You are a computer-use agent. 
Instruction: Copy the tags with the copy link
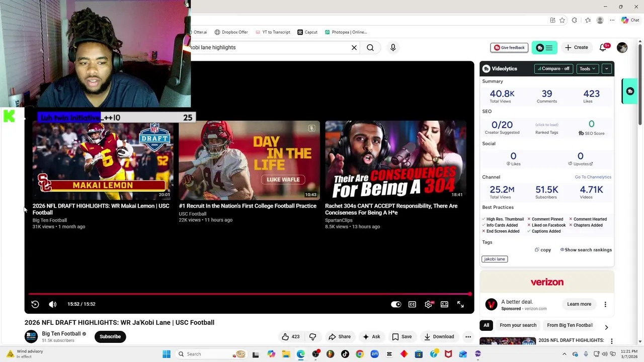tap(543, 250)
